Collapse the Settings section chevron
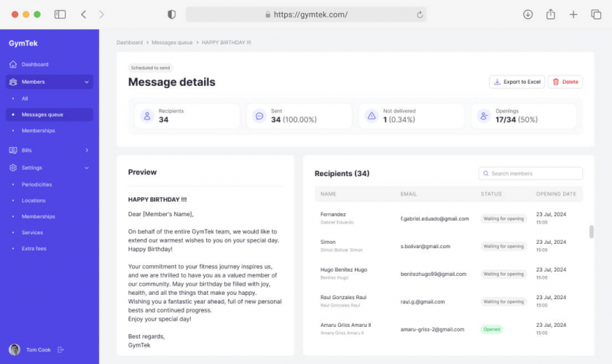 pos(87,168)
